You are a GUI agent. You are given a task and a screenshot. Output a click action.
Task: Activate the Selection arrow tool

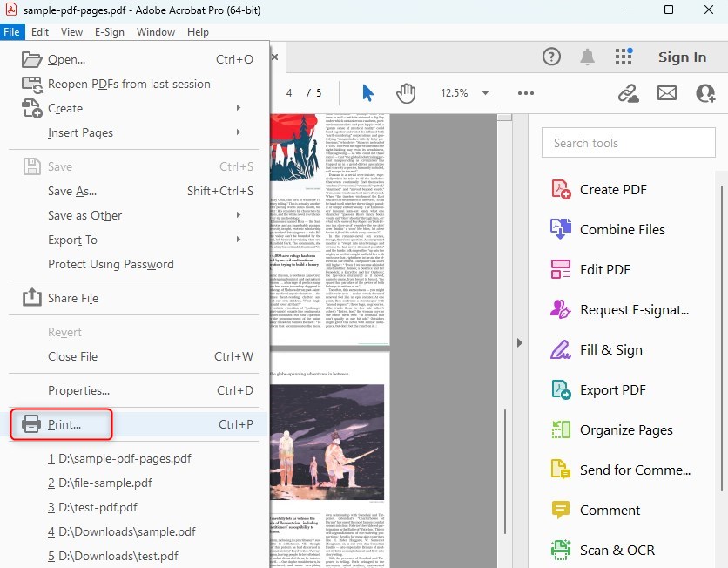point(367,91)
